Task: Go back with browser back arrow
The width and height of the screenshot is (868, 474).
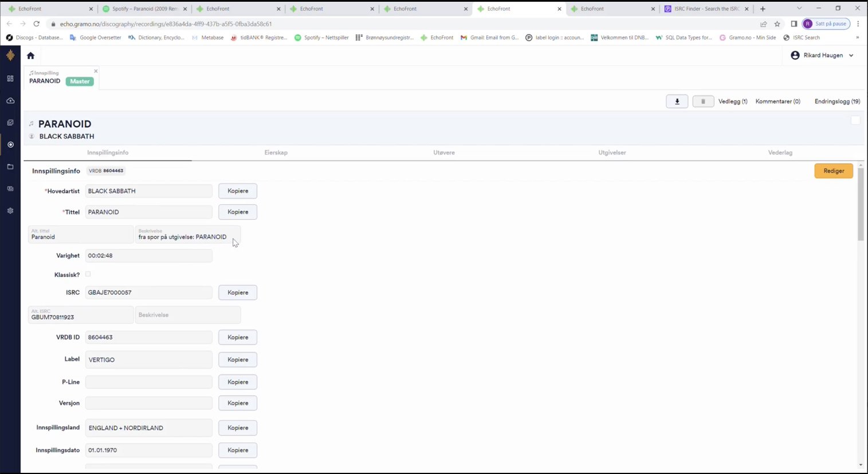Action: pos(9,24)
